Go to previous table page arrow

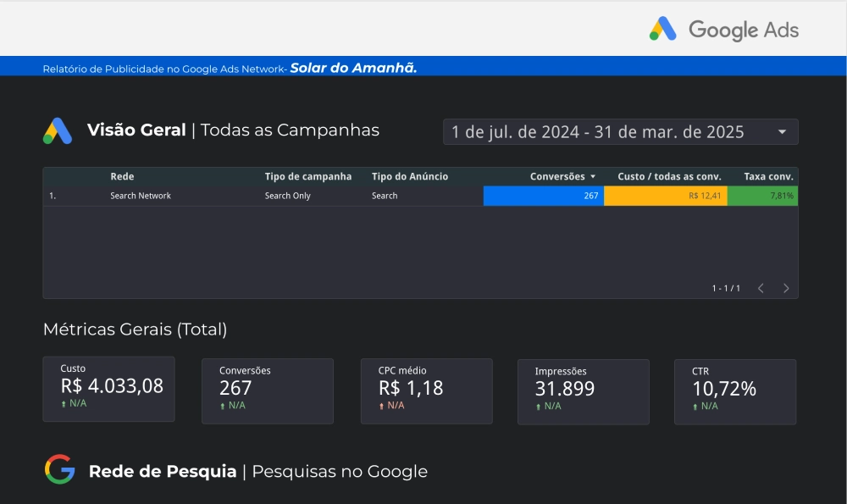[761, 288]
